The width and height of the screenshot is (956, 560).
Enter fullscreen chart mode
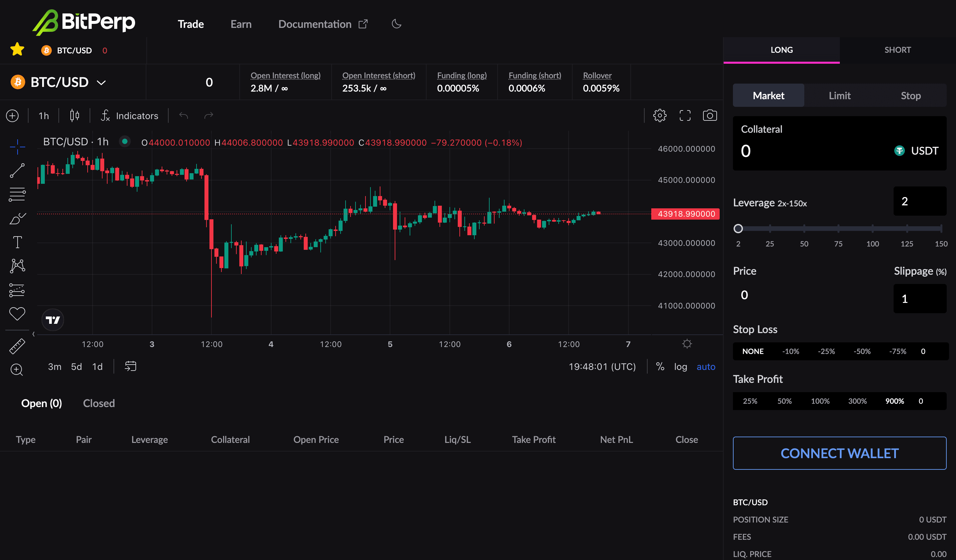(x=685, y=115)
